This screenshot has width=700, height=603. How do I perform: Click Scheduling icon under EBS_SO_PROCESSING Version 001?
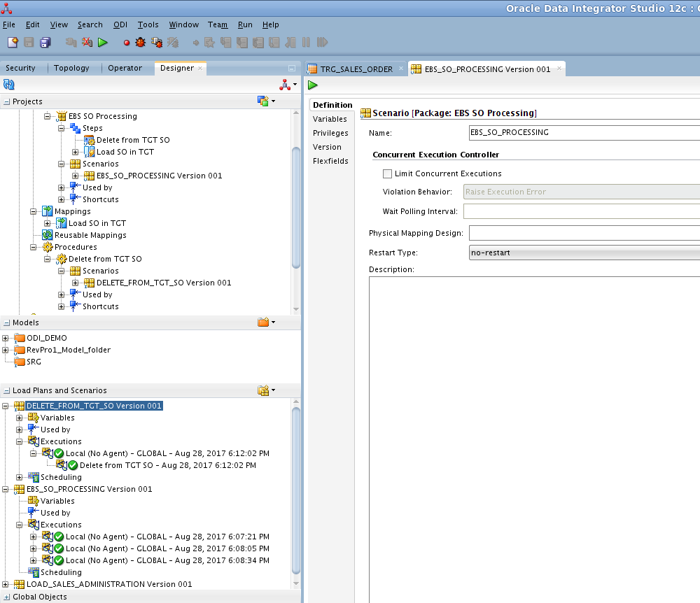click(x=34, y=572)
